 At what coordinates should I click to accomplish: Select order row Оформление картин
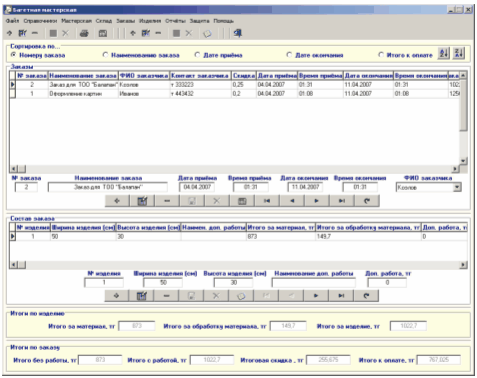coord(235,94)
